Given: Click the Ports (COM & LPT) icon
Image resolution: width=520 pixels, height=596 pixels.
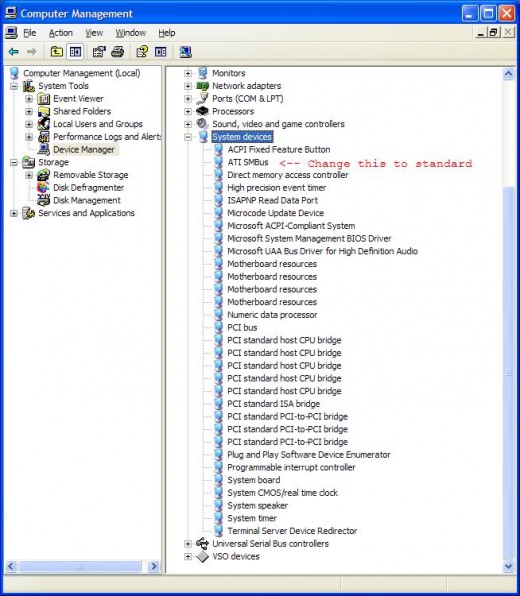Looking at the screenshot, I should click(x=203, y=98).
